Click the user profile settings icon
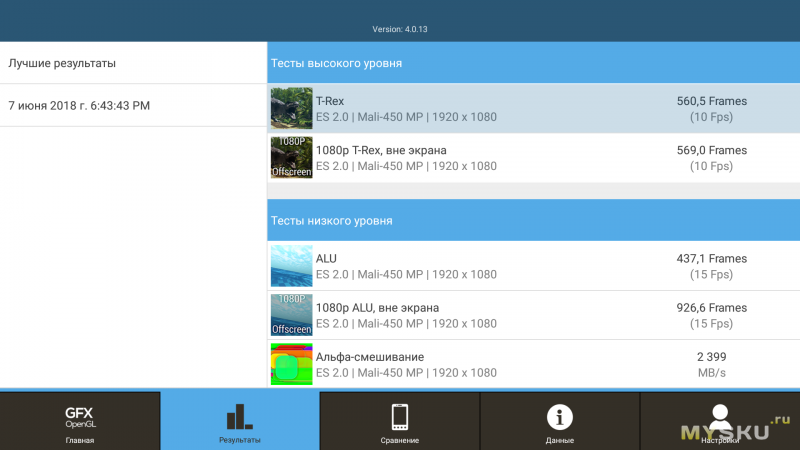The height and width of the screenshot is (450, 800). (720, 417)
